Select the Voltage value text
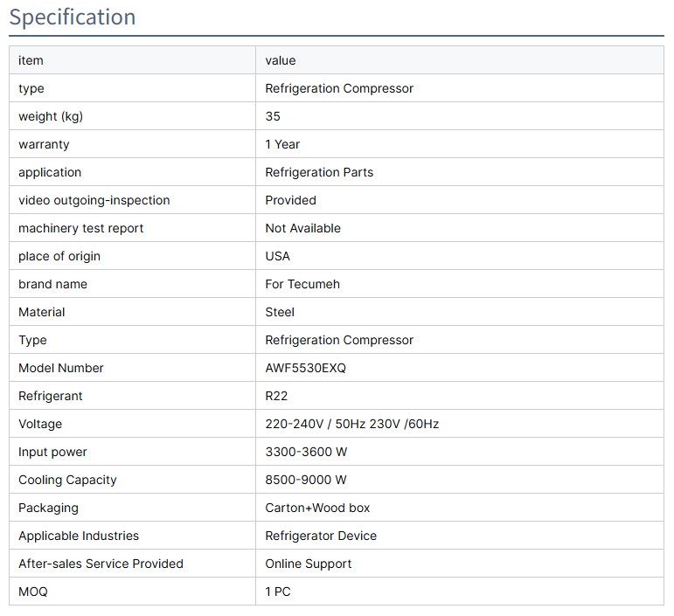 351,424
